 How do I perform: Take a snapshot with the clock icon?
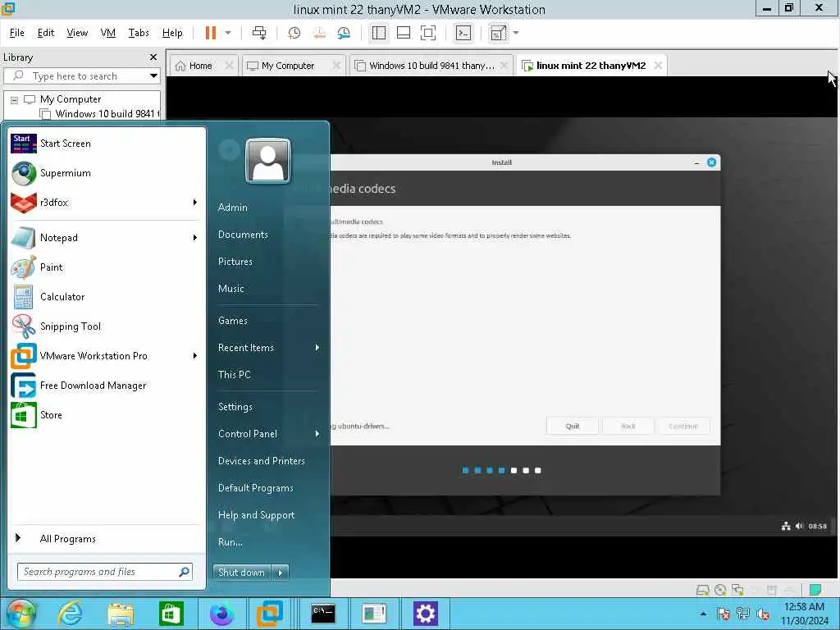(x=294, y=33)
